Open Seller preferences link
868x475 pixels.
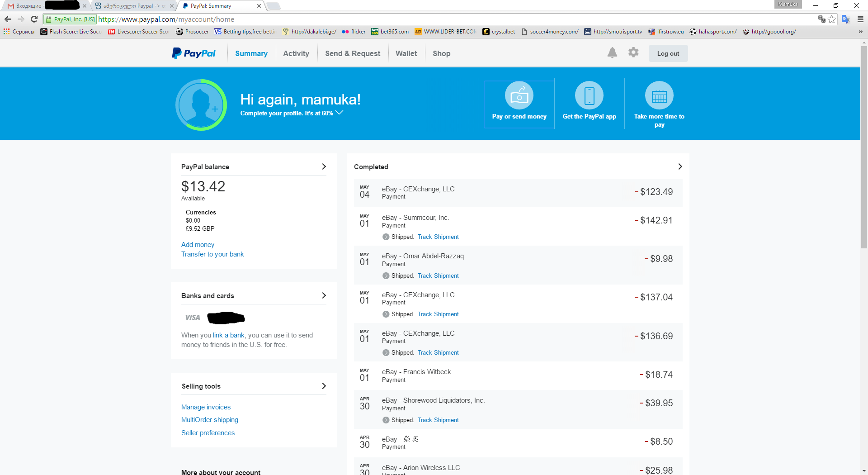click(208, 433)
